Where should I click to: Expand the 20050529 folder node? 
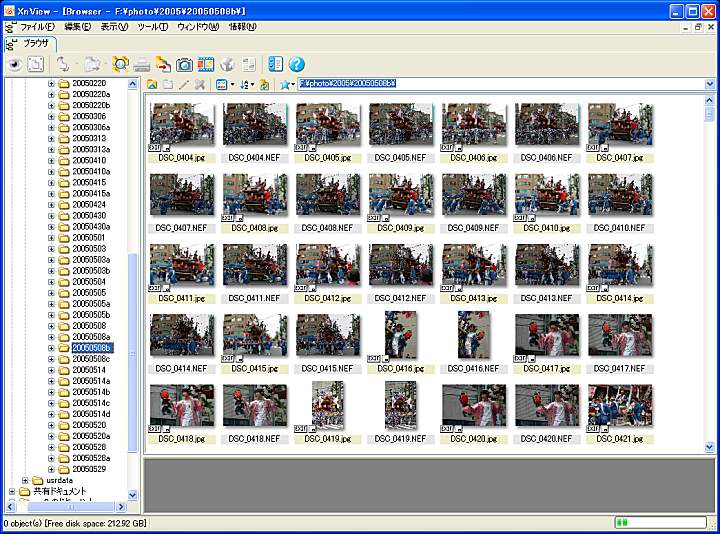point(51,469)
